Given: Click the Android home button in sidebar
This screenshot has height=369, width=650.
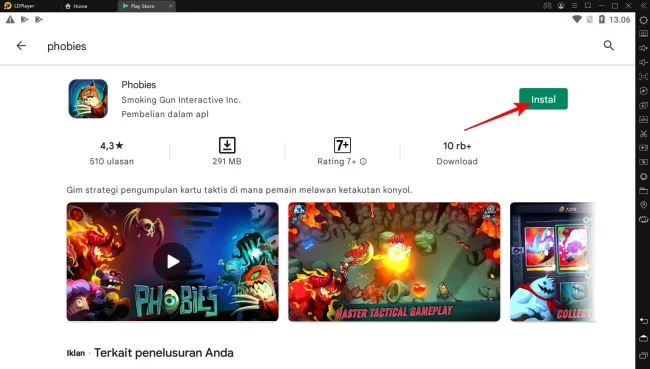Looking at the screenshot, I should point(643,338).
